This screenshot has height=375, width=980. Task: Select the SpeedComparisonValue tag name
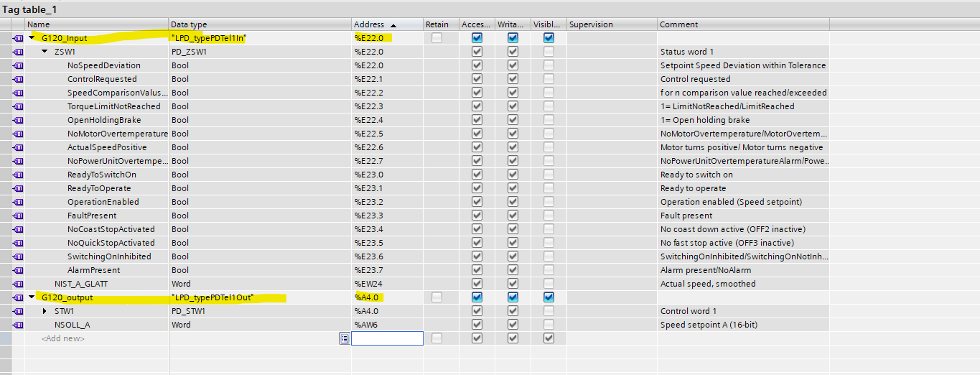[118, 93]
